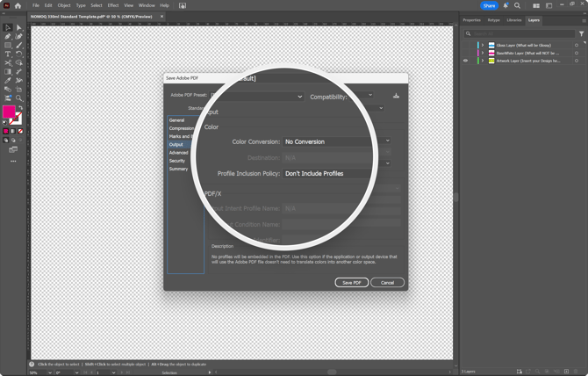Select Advanced in the PDF options list
Screen dimensions: 588x376
pyautogui.click(x=179, y=153)
